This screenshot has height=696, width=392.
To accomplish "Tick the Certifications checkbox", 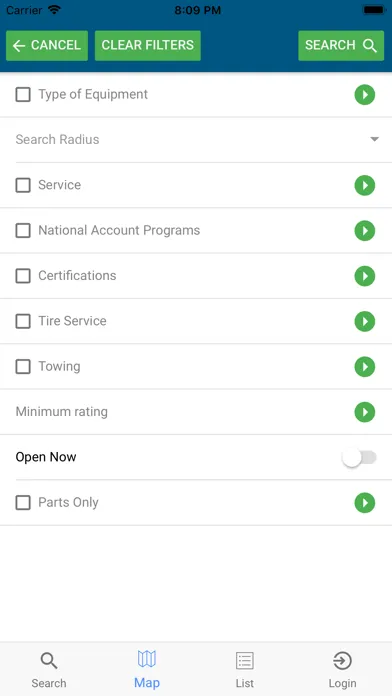I will coord(23,276).
